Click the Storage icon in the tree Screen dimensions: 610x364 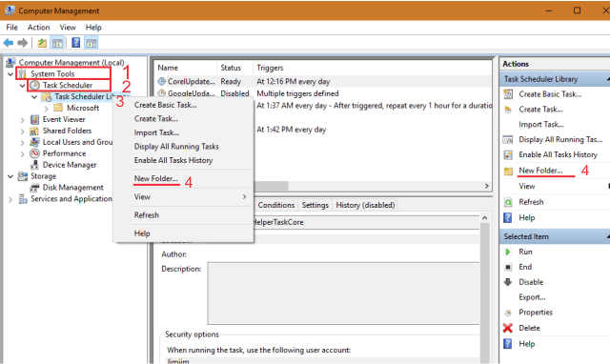click(x=23, y=176)
